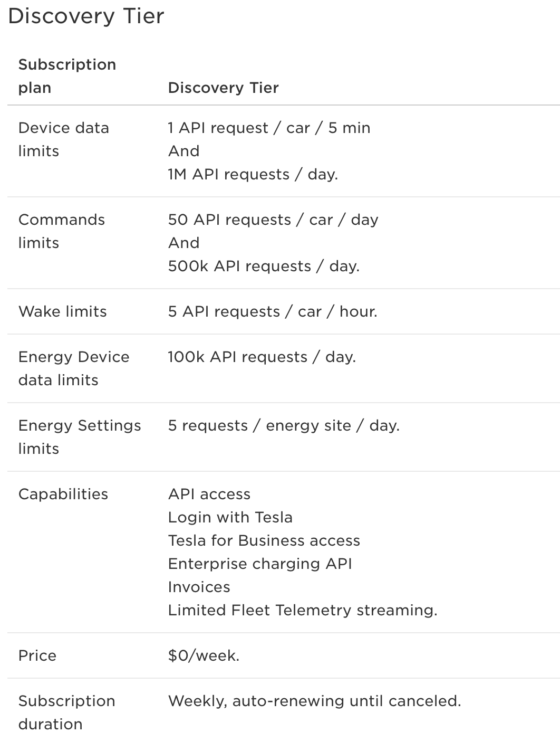Select the Energy Settings limits label
Screen dimensions: 560x742
[x=80, y=437]
